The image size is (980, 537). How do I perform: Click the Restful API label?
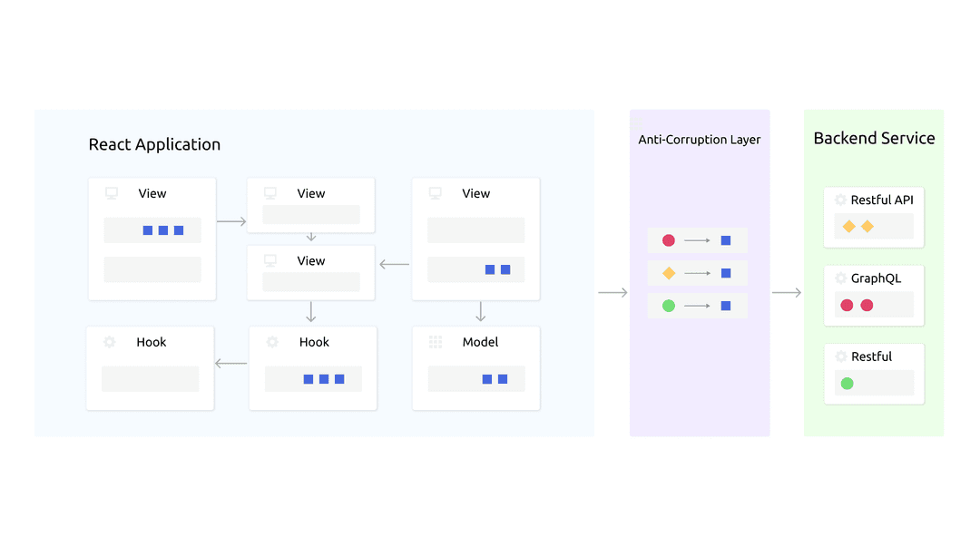(882, 200)
